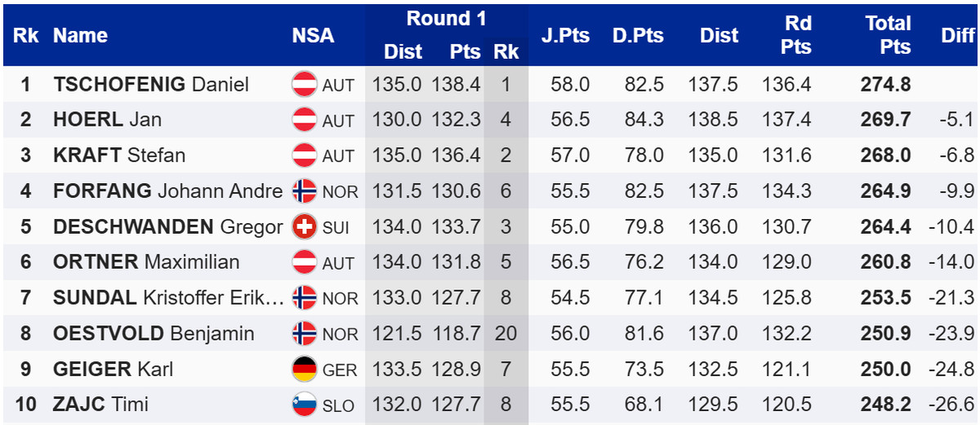
Task: Select DESCHWANDEN Gregor name link
Action: click(x=167, y=227)
